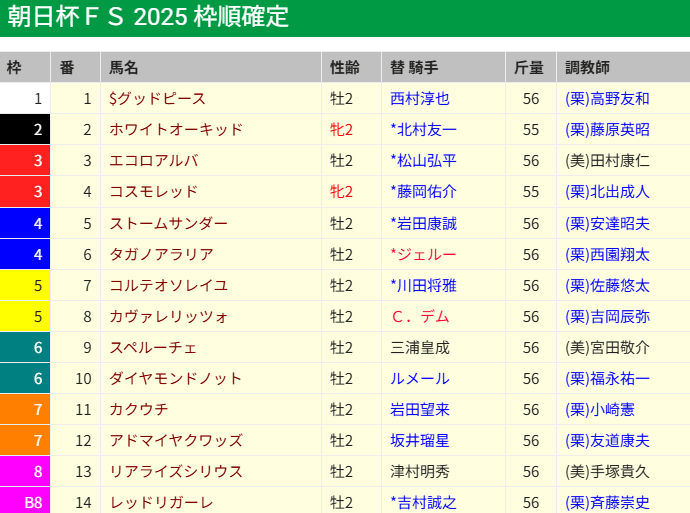Image resolution: width=690 pixels, height=513 pixels.
Task: Click the black frame 2 cell
Action: pos(25,129)
